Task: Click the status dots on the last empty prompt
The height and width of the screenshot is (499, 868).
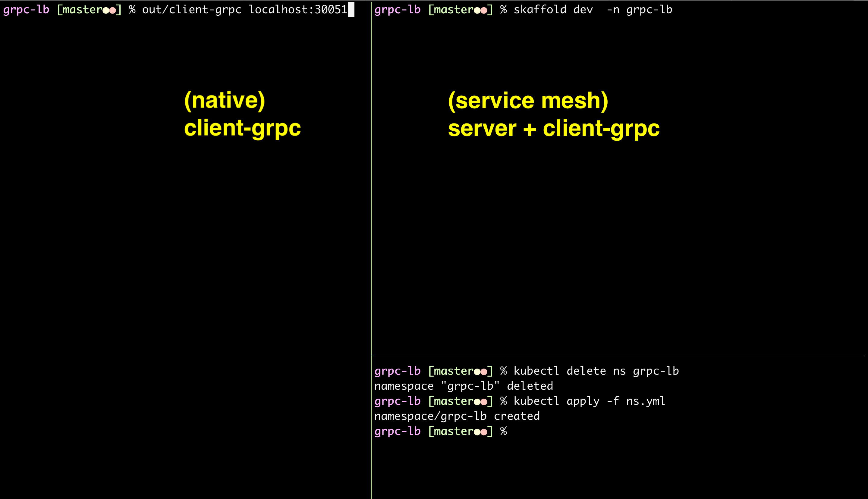Action: point(480,432)
